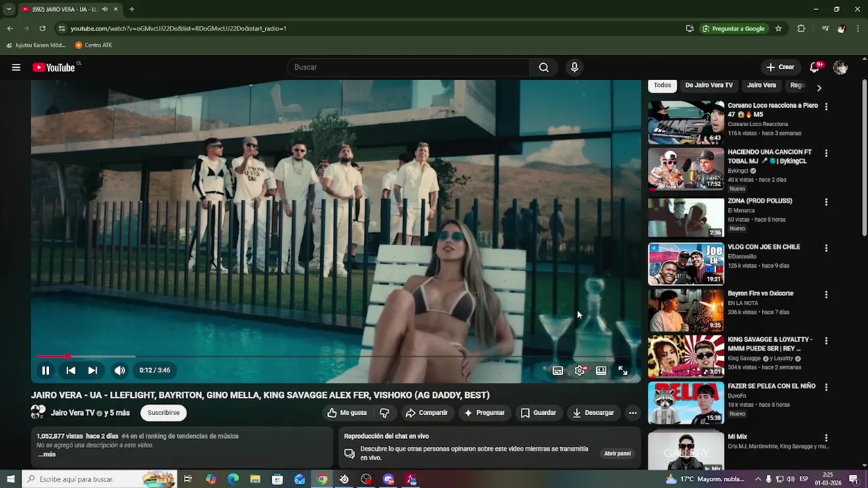868x488 pixels.
Task: Open Microsoft Edge from taskbar
Action: [x=233, y=479]
